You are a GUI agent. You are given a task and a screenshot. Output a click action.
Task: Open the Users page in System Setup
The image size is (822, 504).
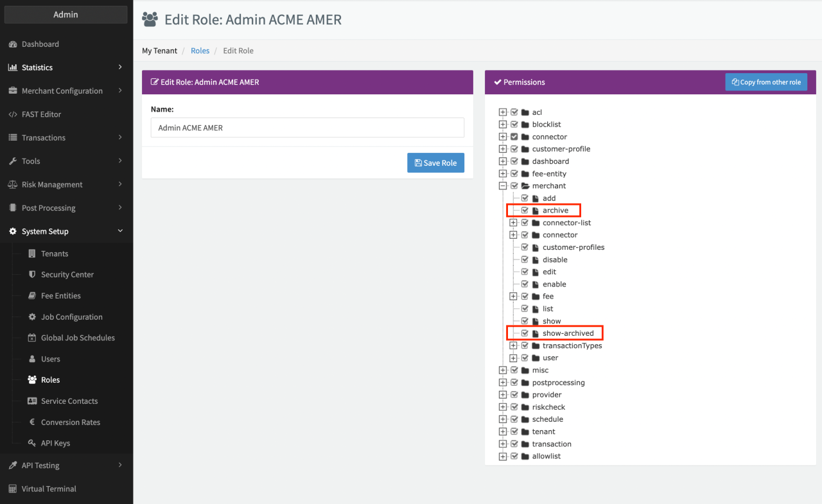coord(50,359)
